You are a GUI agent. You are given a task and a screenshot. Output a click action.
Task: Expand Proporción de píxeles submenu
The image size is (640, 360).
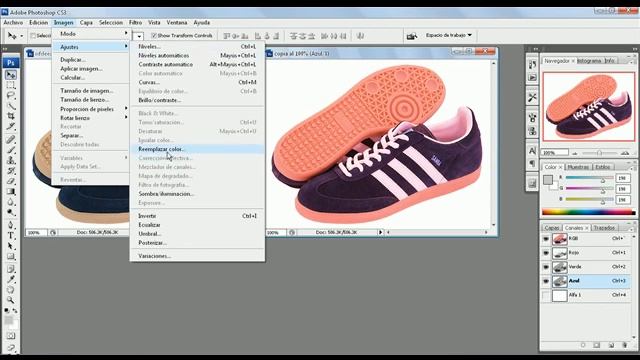90,109
